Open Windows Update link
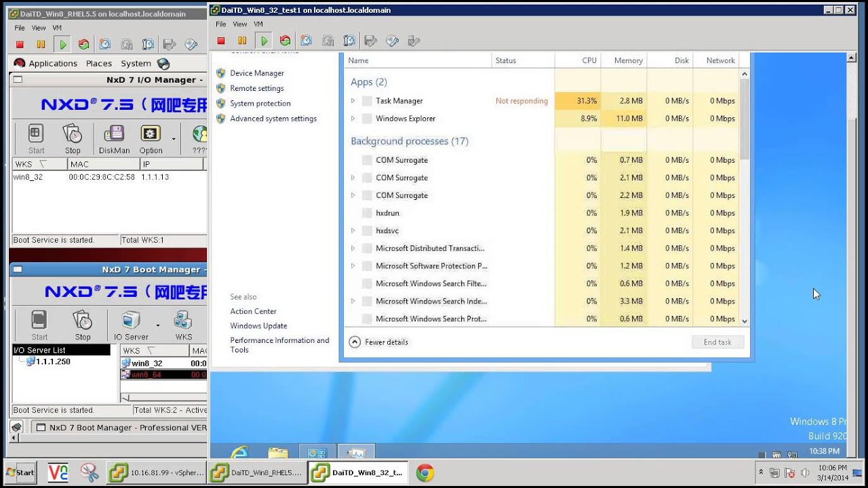 (x=258, y=326)
